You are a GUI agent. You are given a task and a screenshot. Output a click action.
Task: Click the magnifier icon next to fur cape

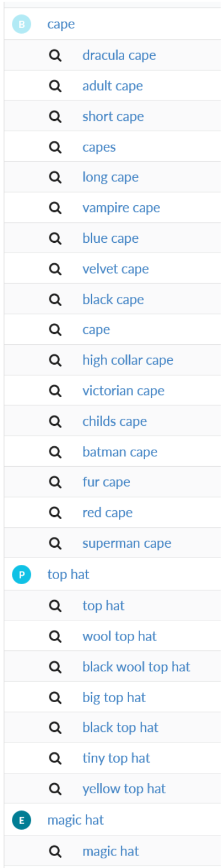point(55,482)
